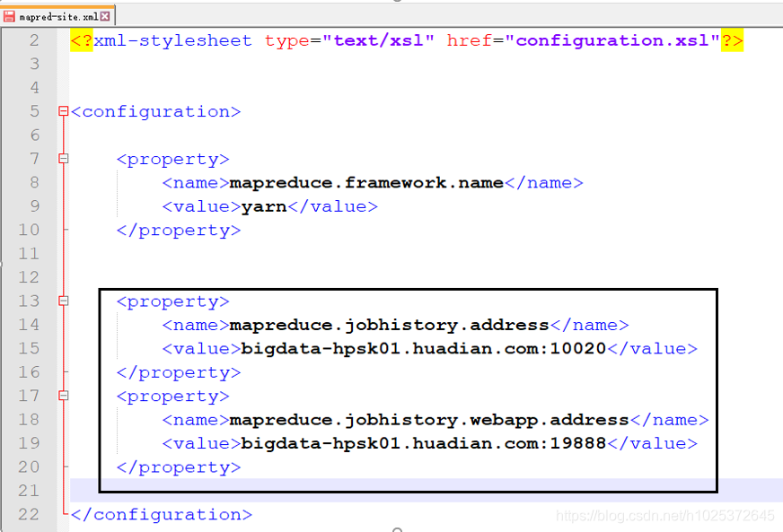
Task: Click the unsaved file icon on mapred-site.xml tab
Action: click(x=9, y=16)
